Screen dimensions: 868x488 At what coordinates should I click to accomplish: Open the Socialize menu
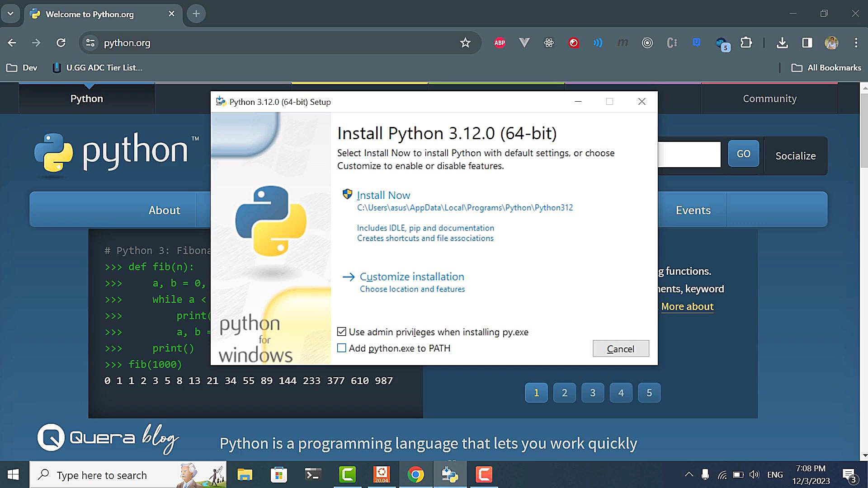(x=796, y=156)
